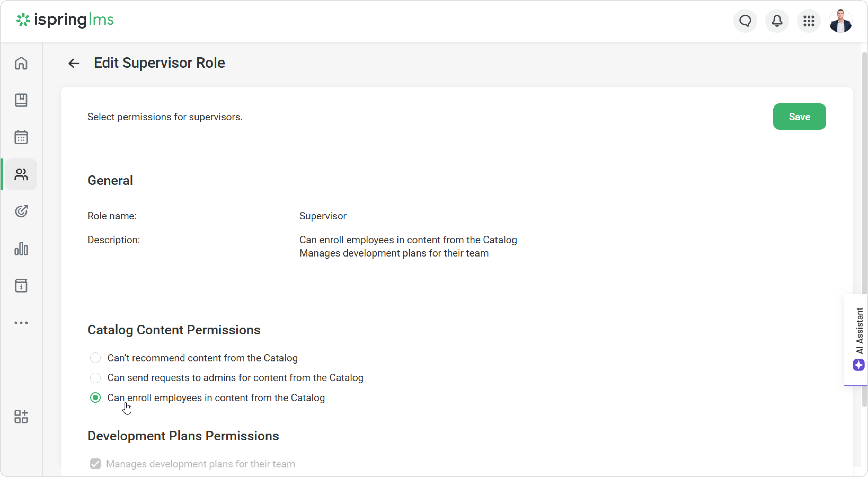The width and height of the screenshot is (868, 477).
Task: Toggle "Manages development plans for their team" checkbox
Action: [95, 464]
